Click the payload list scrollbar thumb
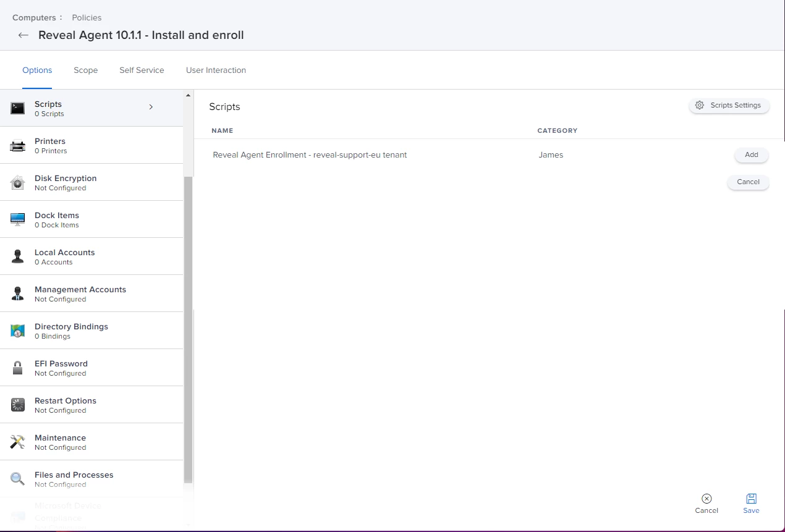The image size is (785, 532). pyautogui.click(x=189, y=329)
